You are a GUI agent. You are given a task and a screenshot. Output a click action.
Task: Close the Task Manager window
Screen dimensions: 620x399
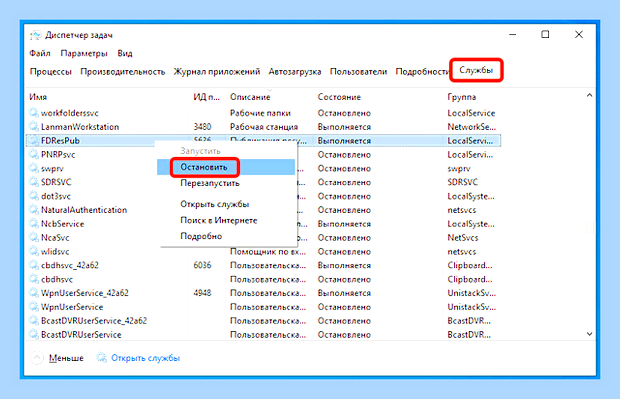click(x=579, y=35)
